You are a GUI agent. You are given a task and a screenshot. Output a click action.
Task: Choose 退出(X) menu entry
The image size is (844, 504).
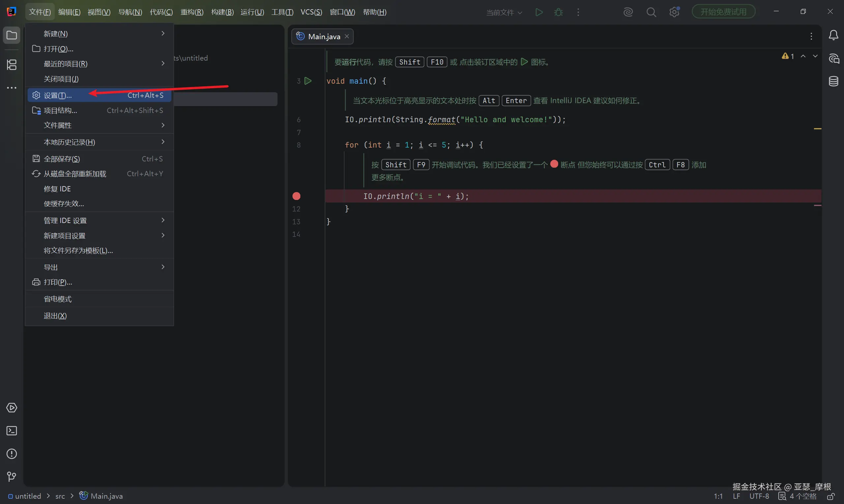click(99, 316)
